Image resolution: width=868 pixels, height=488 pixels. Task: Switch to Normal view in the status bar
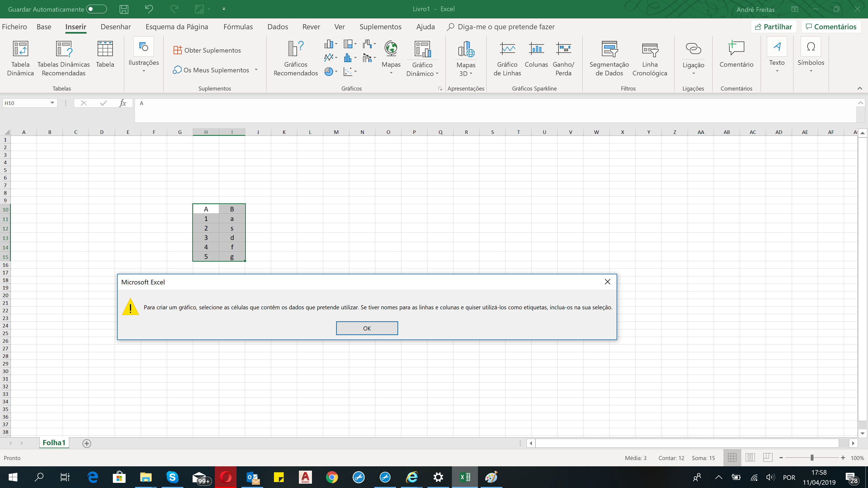(732, 458)
